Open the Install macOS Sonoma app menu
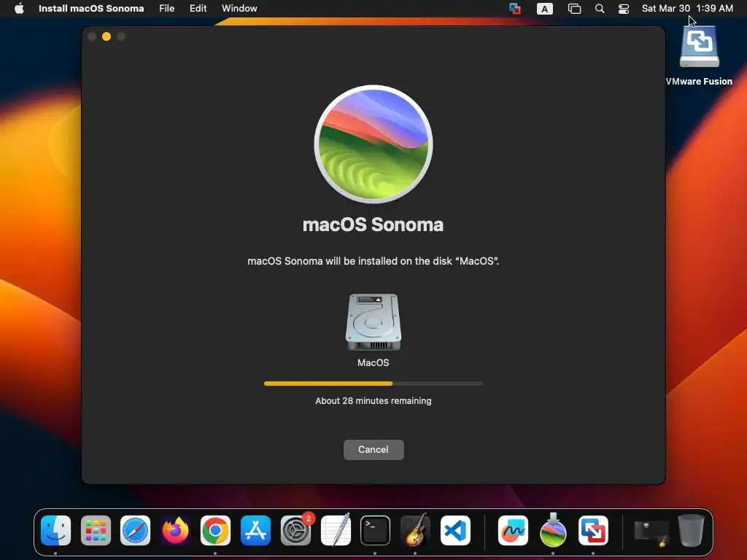This screenshot has width=747, height=560. (x=91, y=9)
